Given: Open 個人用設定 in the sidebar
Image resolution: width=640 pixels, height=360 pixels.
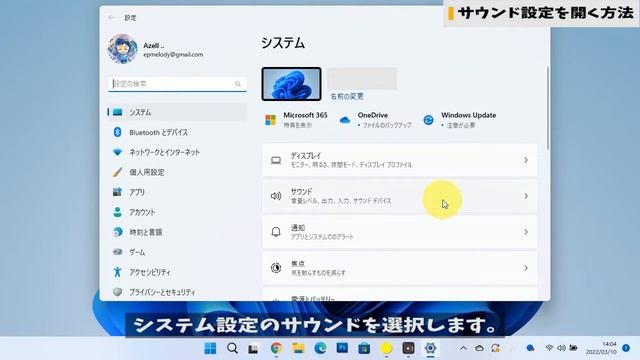Looking at the screenshot, I should click(x=177, y=172).
